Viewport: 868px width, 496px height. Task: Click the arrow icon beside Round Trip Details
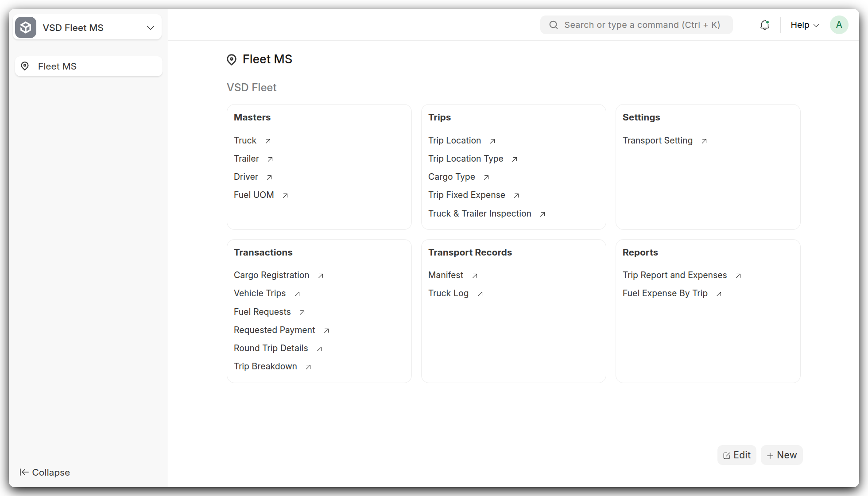[x=319, y=349]
